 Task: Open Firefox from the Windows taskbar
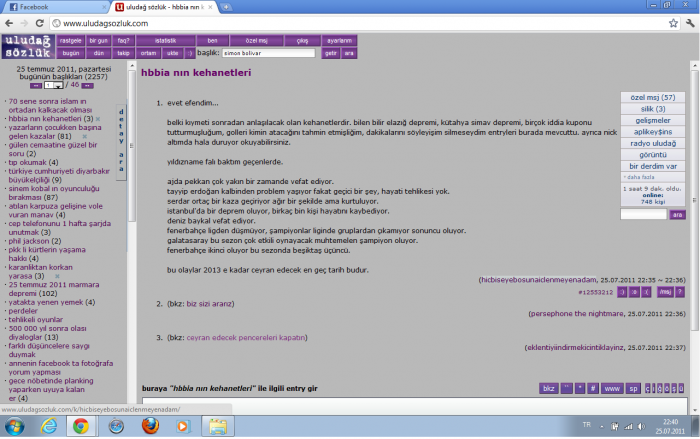click(149, 426)
